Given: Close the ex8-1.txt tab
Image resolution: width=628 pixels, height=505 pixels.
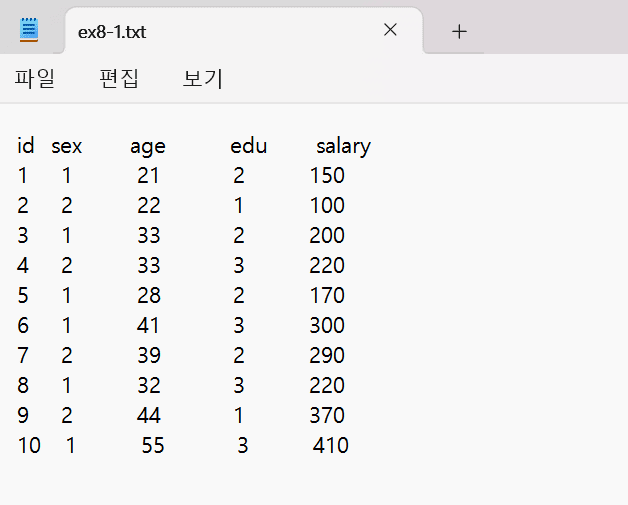Looking at the screenshot, I should pos(390,30).
